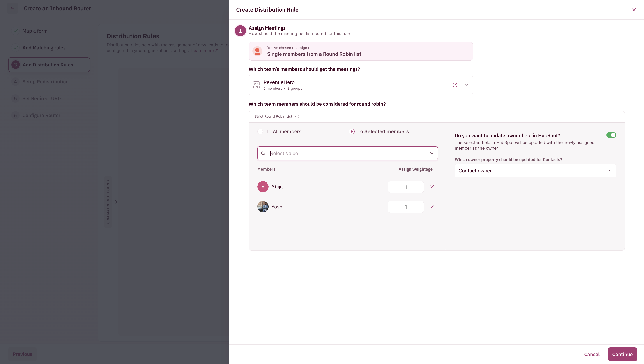Screen dimensions: 644x364
Task: Toggle update owner field in HubSpot switch
Action: tap(611, 135)
